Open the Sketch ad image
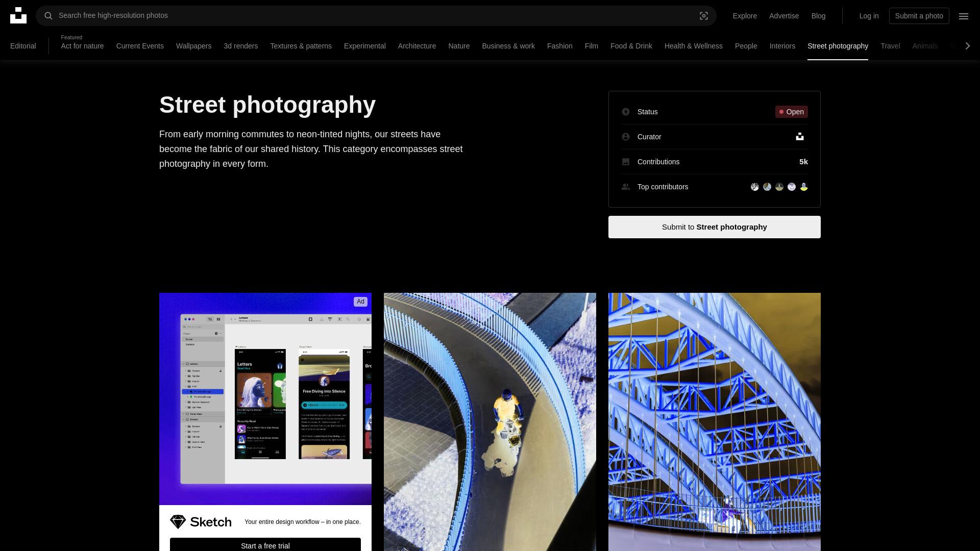Screen dimensions: 980x551 [265, 398]
